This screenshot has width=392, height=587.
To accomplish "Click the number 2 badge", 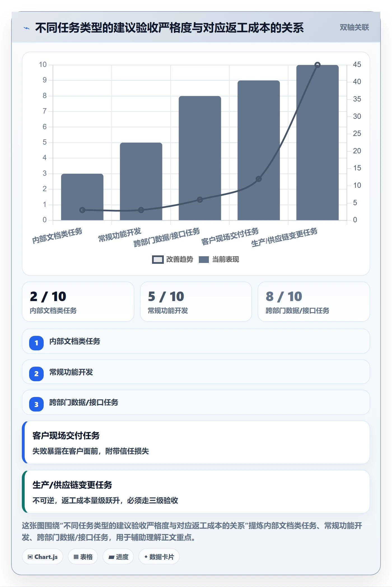I will point(36,374).
